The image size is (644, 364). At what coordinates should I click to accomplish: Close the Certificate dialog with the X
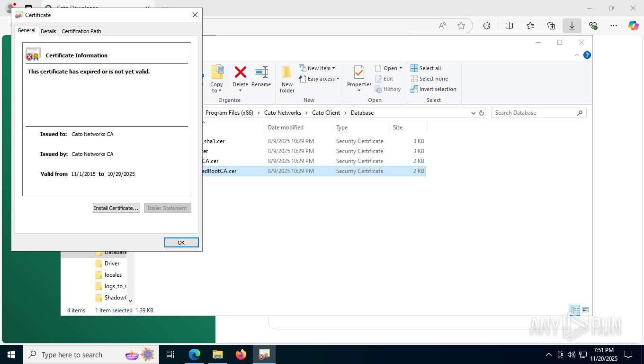(195, 15)
